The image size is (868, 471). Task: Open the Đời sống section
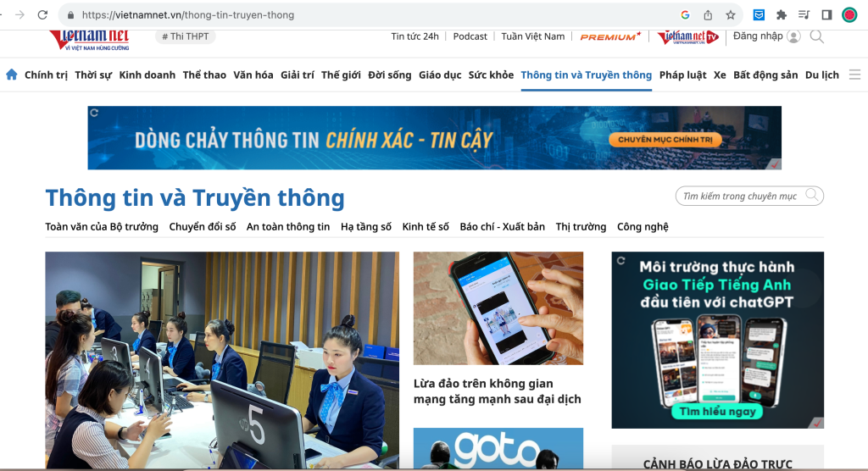390,75
